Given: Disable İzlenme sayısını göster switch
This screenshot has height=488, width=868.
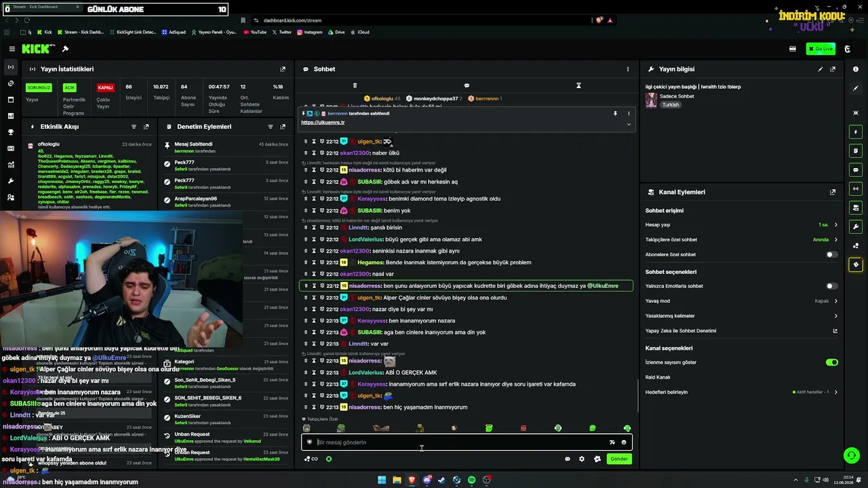Looking at the screenshot, I should (x=831, y=363).
